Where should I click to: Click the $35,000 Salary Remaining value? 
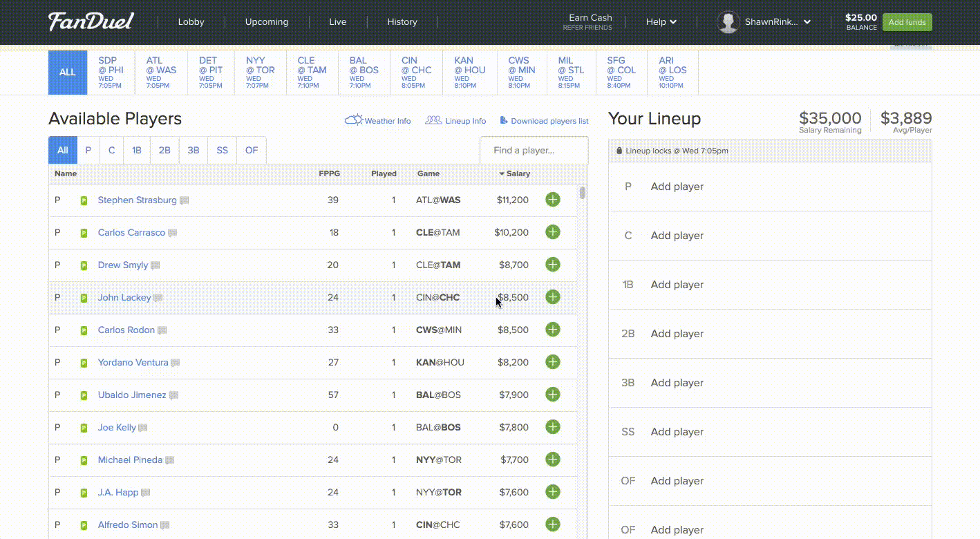(830, 118)
